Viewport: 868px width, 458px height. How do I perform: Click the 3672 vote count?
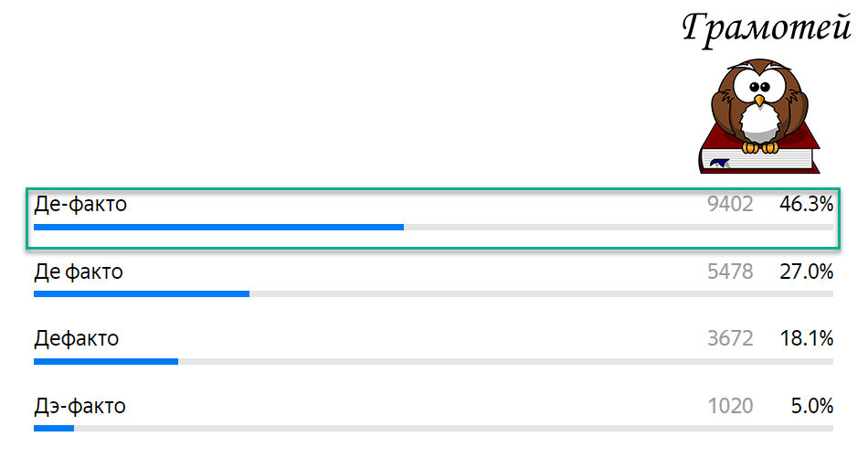[x=730, y=338]
